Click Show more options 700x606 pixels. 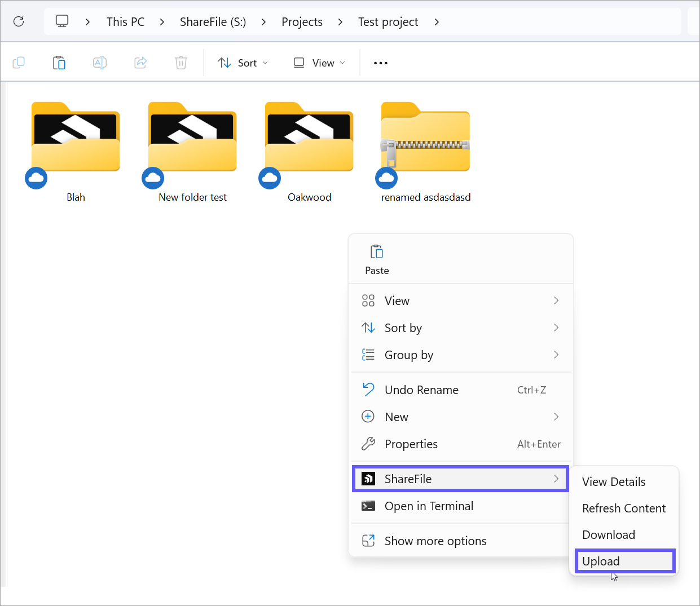tap(435, 541)
